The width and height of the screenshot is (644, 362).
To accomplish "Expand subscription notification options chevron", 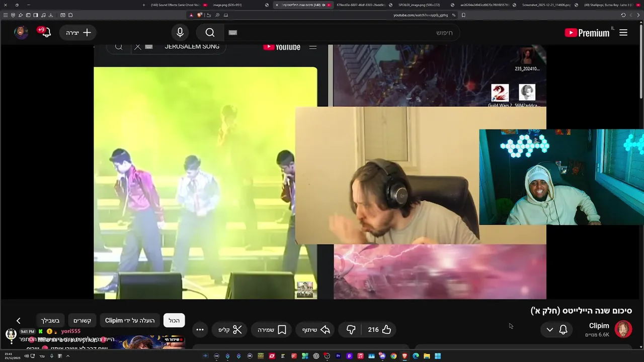I will coord(550,330).
